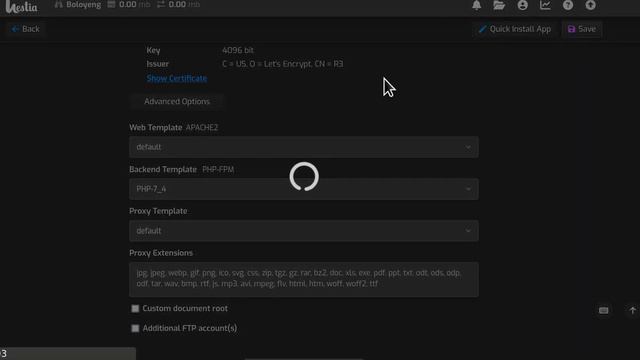Open the file manager folder icon
Image resolution: width=640 pixels, height=360 pixels.
499,5
